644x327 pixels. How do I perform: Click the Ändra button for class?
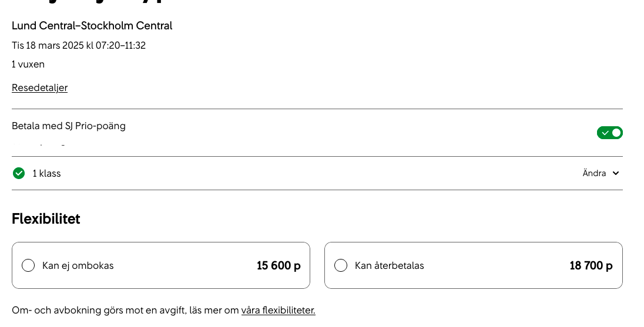594,173
